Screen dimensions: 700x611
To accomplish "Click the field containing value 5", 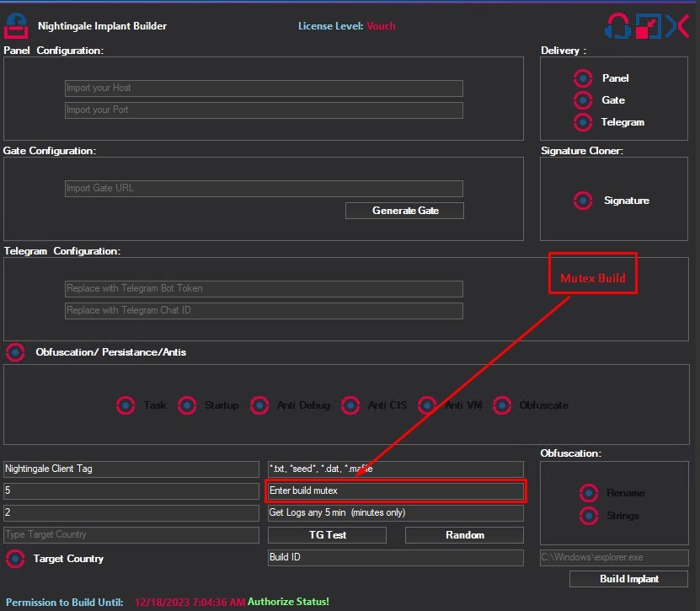I will click(131, 490).
